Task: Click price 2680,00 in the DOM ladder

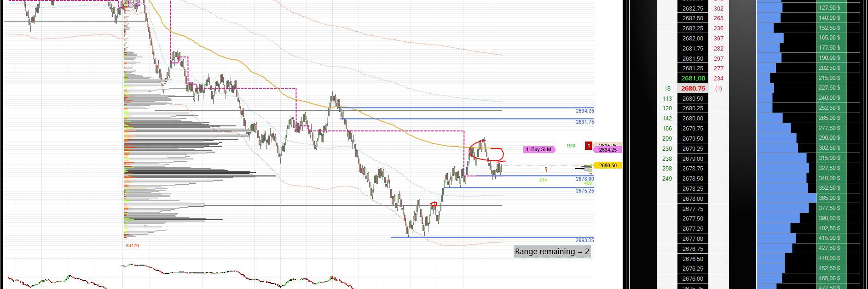Action: (x=693, y=119)
